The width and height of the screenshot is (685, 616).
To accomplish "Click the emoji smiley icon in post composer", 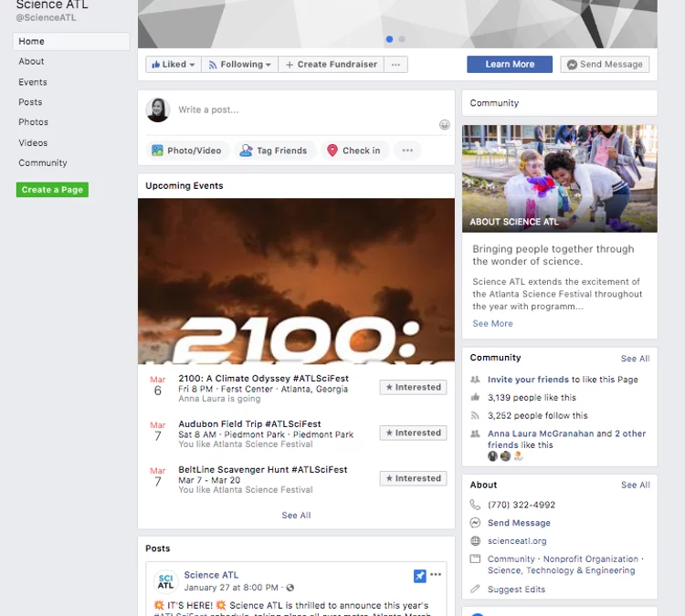I will pyautogui.click(x=444, y=125).
